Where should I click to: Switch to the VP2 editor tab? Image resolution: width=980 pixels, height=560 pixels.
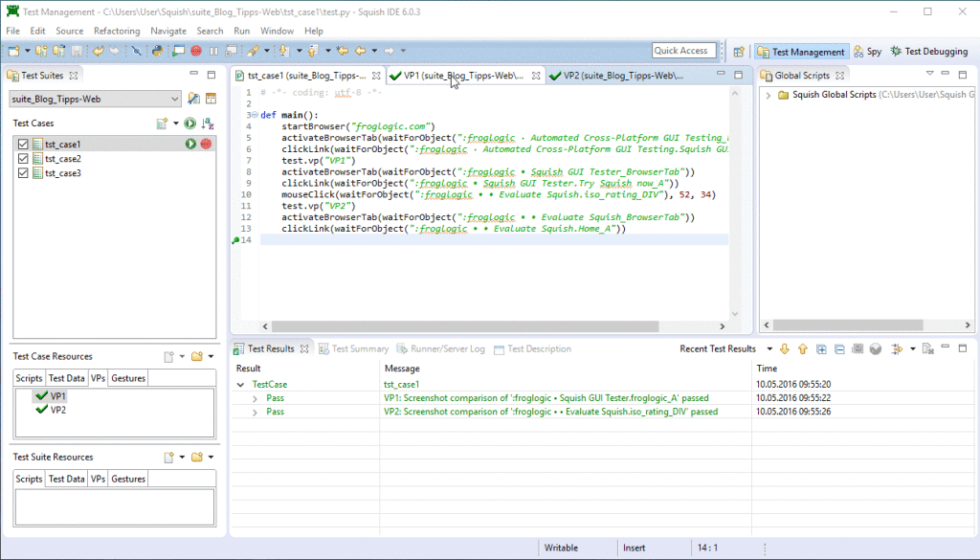click(x=620, y=75)
